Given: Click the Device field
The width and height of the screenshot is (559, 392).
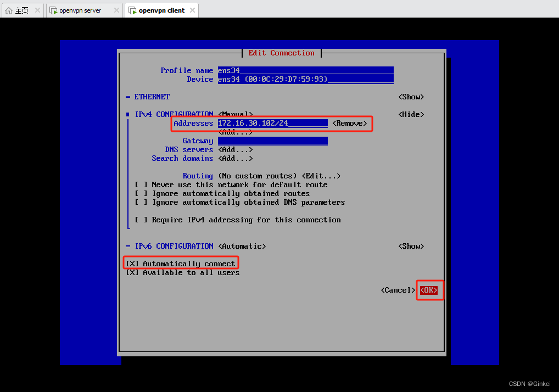Looking at the screenshot, I should [x=305, y=79].
